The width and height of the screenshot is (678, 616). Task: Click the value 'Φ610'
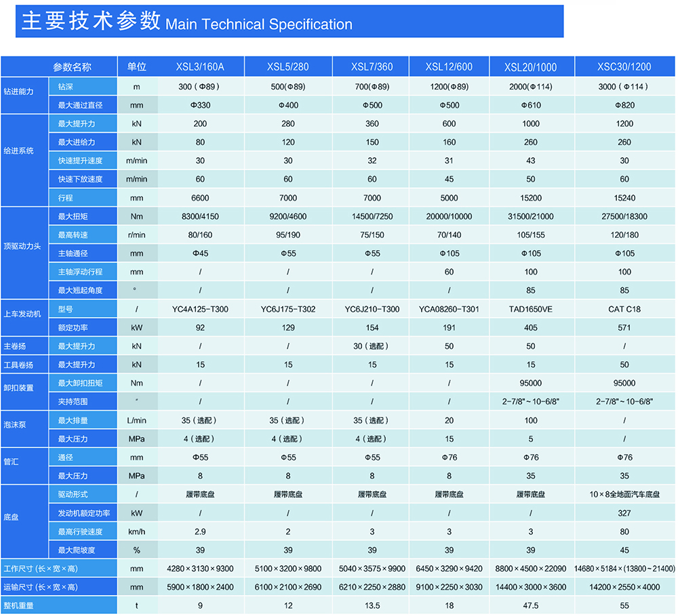(x=531, y=105)
